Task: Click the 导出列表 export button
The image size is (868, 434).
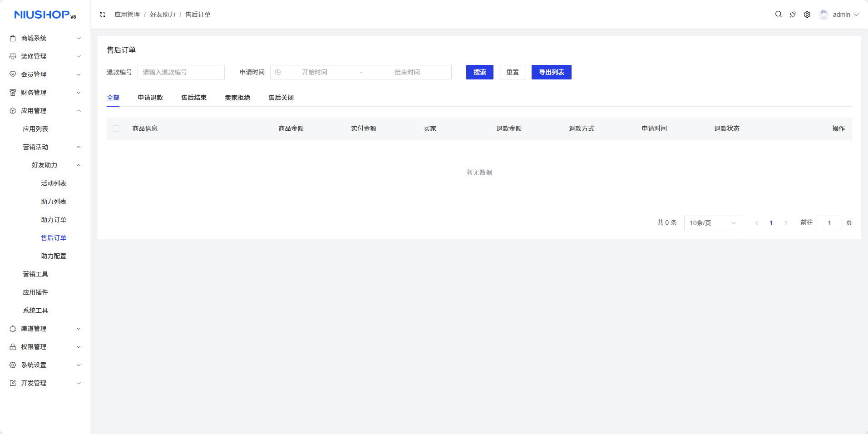Action: [x=551, y=72]
